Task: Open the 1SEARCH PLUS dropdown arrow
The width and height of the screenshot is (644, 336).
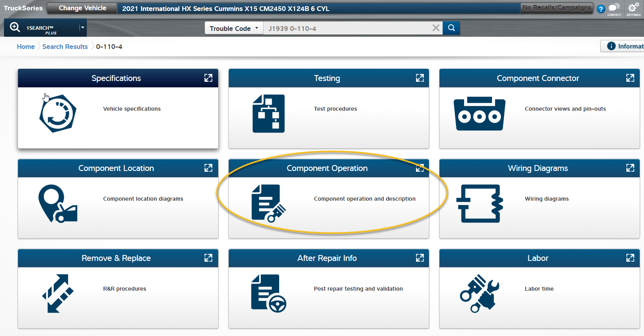Action: 83,27
